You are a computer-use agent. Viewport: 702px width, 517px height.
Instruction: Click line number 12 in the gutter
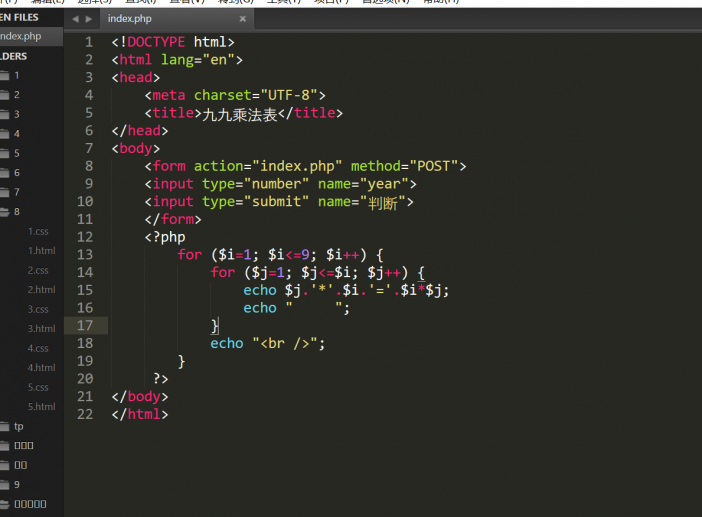[85, 237]
